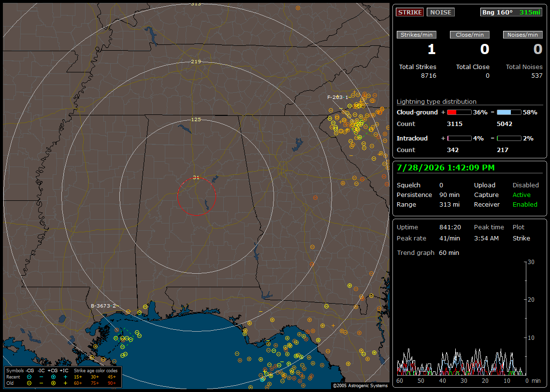Click the Old -IC yellow dash symbol

tap(42, 383)
